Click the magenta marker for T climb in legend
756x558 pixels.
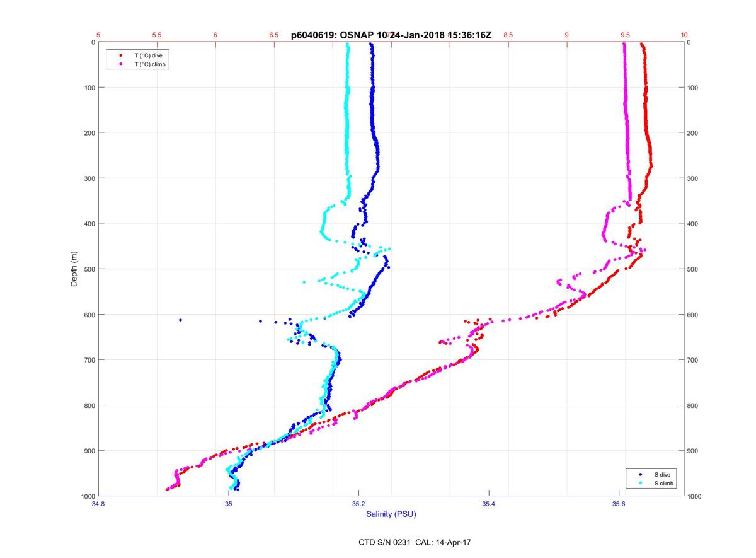[120, 64]
